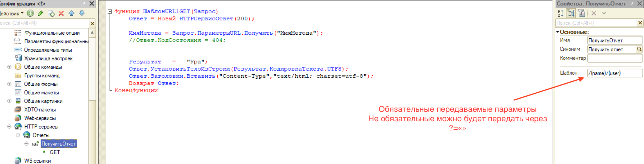Viewport: 644px width, 164px height.
Task: Click the Синоним field search button
Action: coord(639,49)
